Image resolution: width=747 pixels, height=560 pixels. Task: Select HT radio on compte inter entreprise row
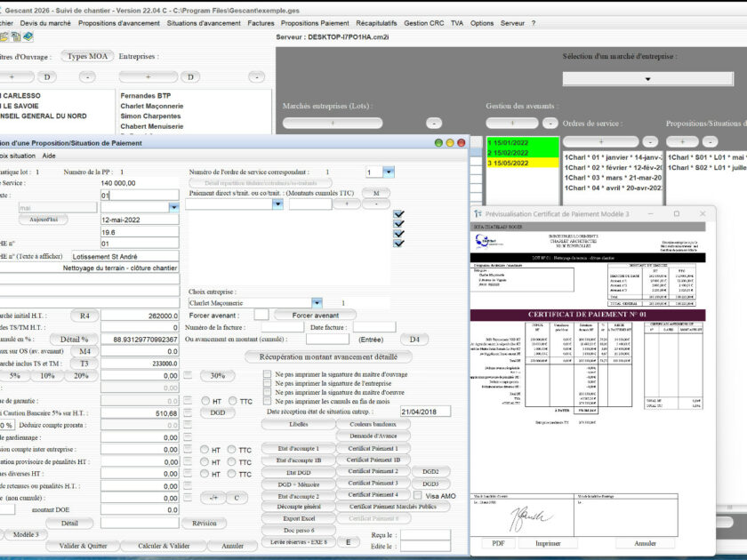pos(205,450)
